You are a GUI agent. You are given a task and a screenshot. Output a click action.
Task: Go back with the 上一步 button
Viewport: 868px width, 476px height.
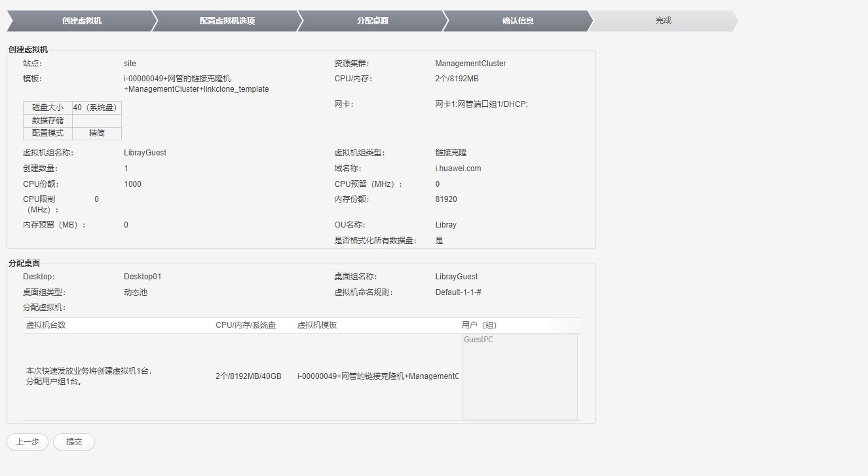28,442
